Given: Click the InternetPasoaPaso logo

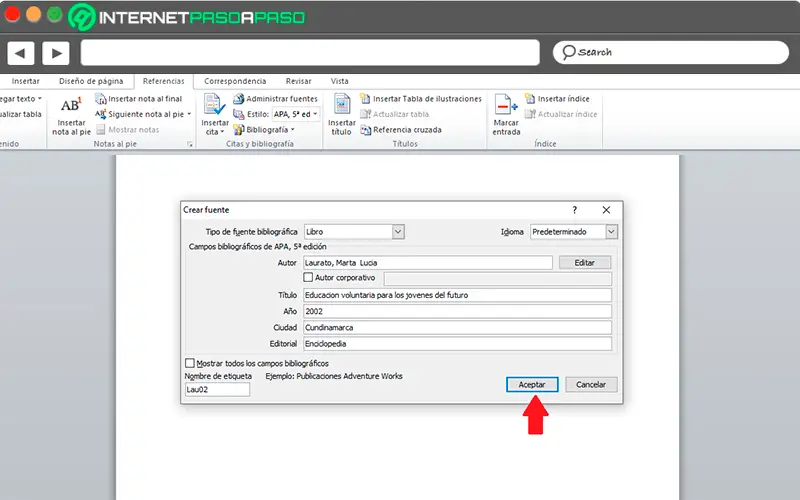Looking at the screenshot, I should pos(187,17).
